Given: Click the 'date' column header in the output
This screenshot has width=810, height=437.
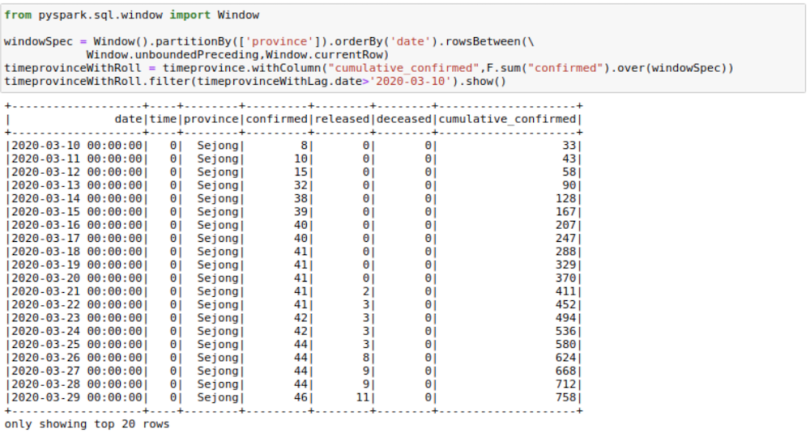Looking at the screenshot, I should (x=128, y=119).
